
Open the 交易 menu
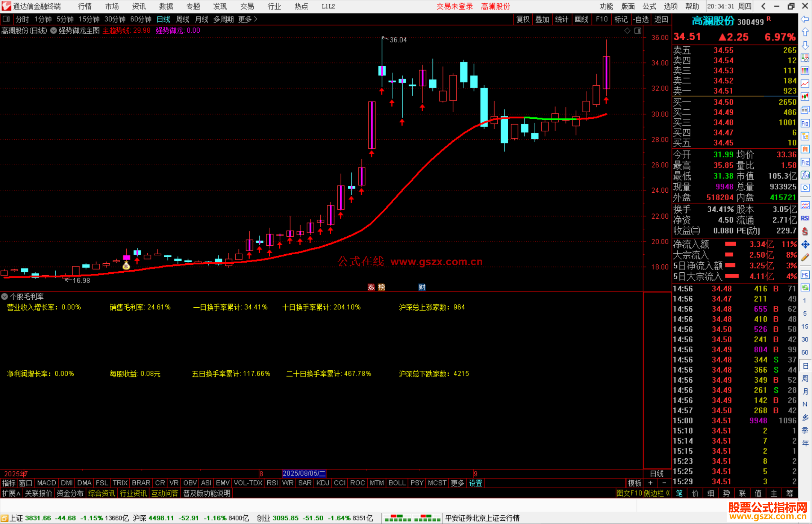(x=247, y=6)
